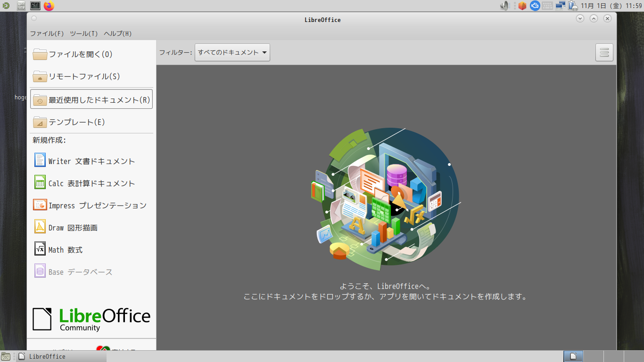This screenshot has height=362, width=644.
Task: Open テンプレート list in sidebar
Action: (x=76, y=122)
